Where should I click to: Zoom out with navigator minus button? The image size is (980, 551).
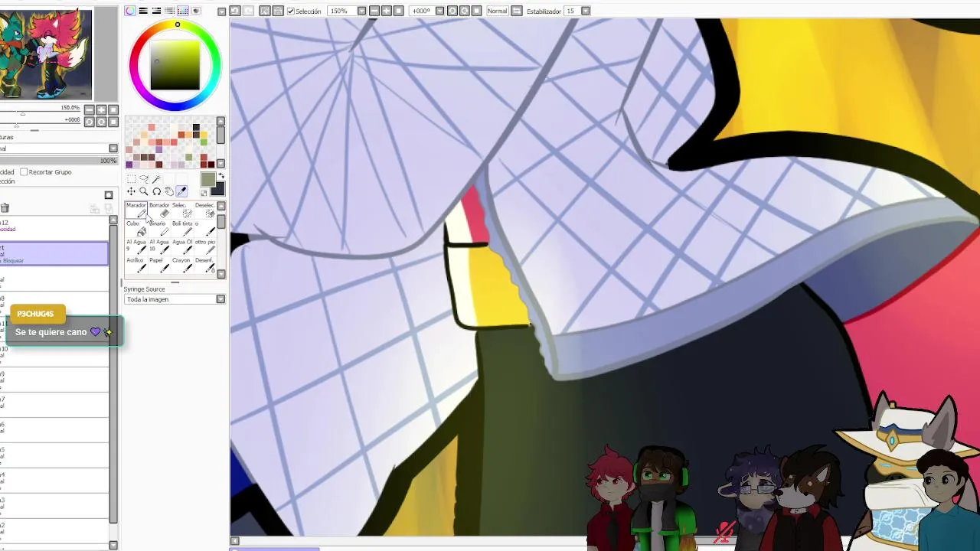90,110
